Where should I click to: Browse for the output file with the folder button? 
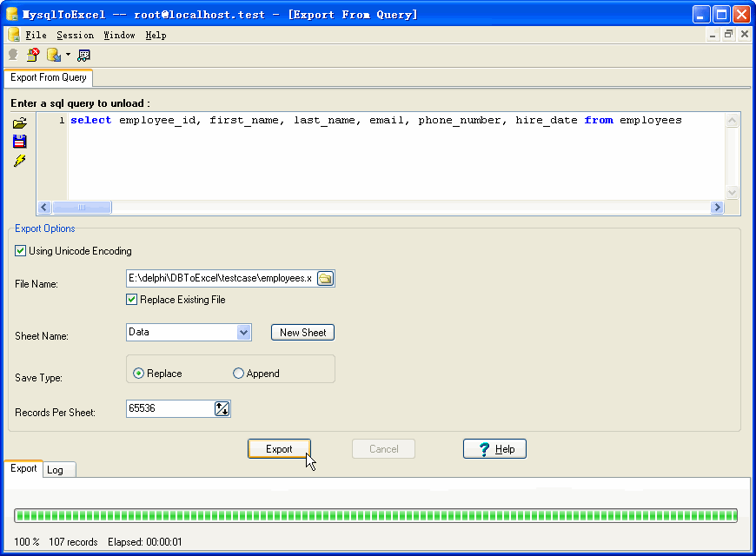(326, 278)
